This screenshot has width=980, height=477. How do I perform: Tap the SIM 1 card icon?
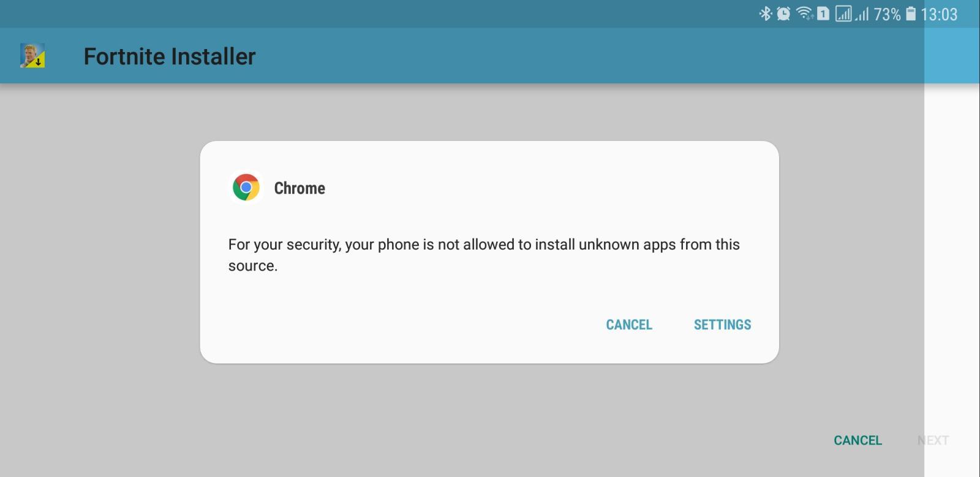pos(823,13)
